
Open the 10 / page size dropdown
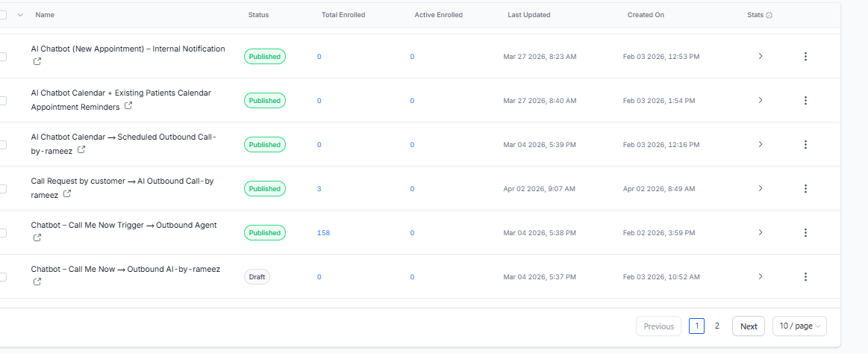pyautogui.click(x=799, y=326)
